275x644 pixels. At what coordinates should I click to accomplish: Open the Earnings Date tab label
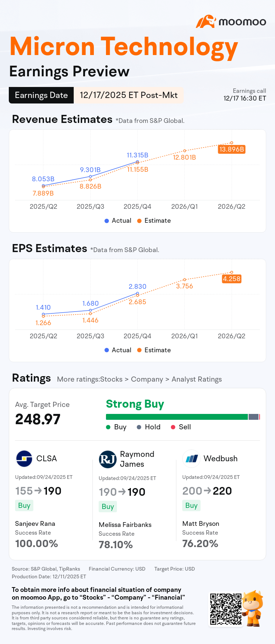point(41,95)
